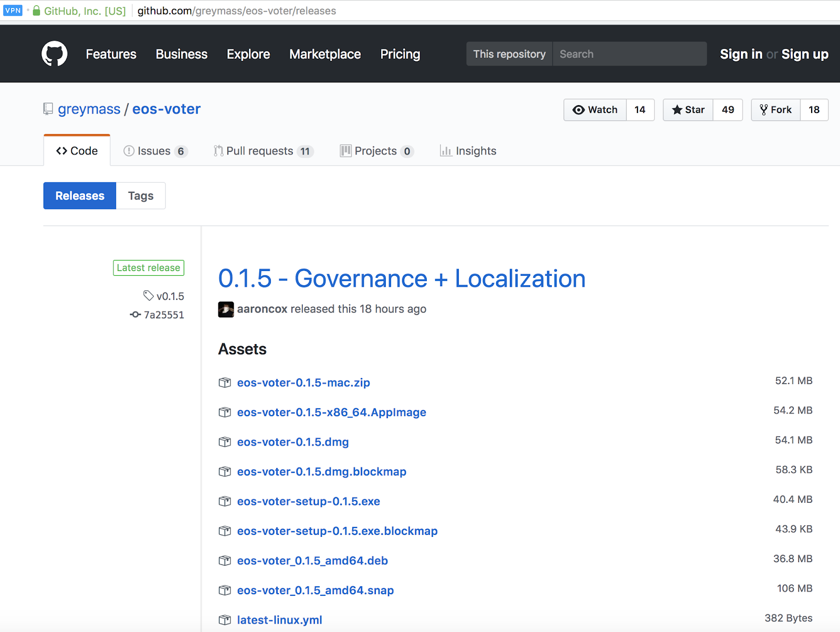Fork the eos-voter repository
The image size is (840, 632).
point(776,110)
